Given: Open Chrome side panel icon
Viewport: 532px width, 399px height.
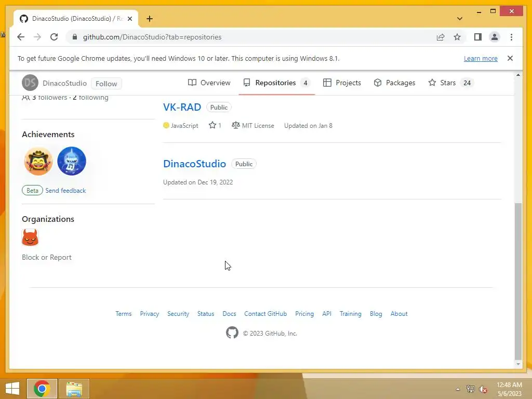Looking at the screenshot, I should [x=478, y=37].
